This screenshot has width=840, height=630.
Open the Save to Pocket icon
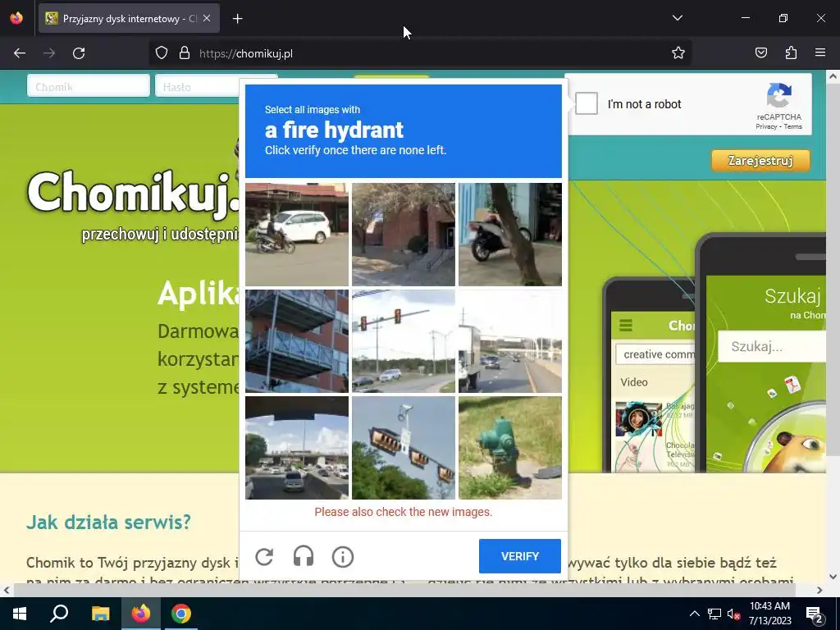point(761,52)
